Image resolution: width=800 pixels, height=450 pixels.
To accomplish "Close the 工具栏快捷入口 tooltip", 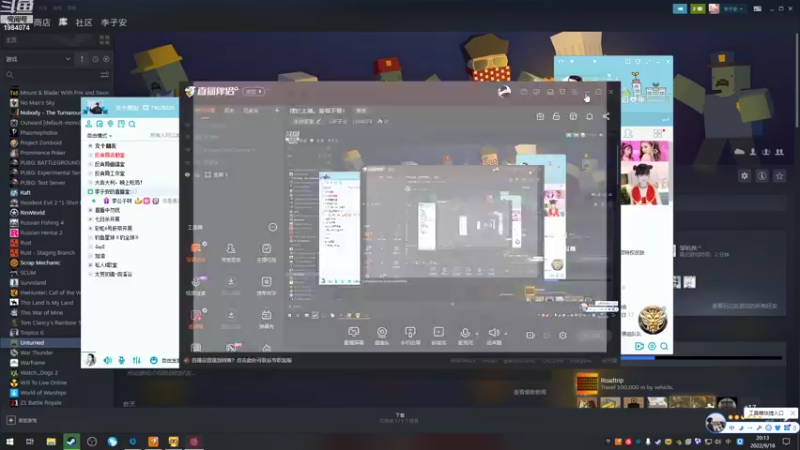I will (792, 413).
